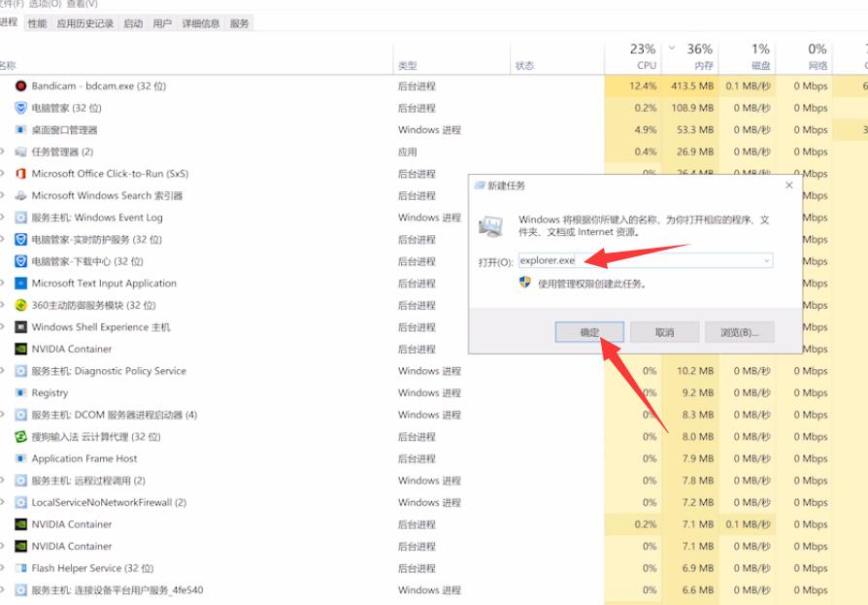Switch to the 应用历史记录 tab
This screenshot has height=605, width=868.
coord(85,23)
